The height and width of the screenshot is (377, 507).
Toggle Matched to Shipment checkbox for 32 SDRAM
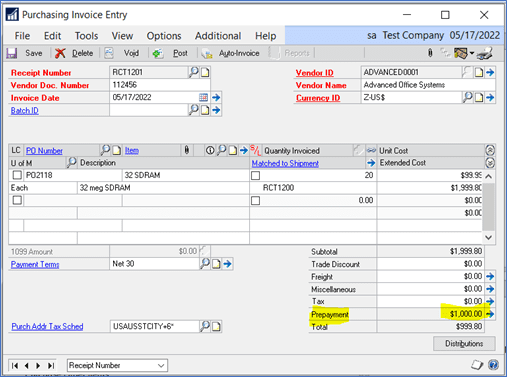coord(255,175)
